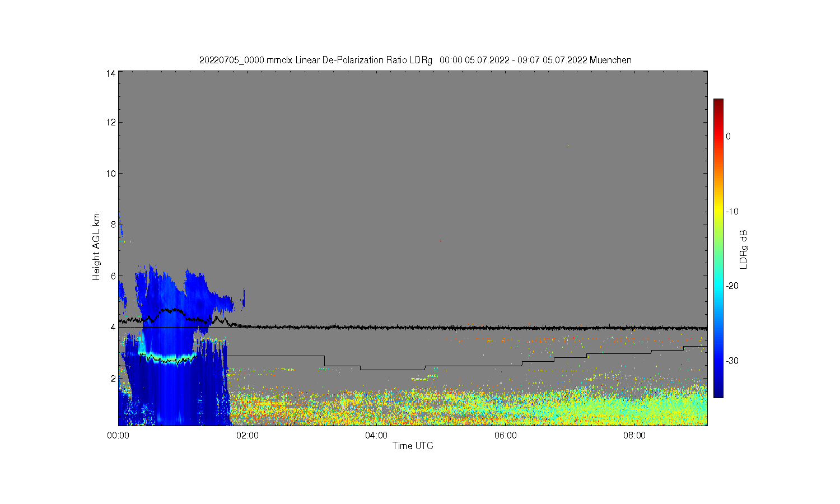Click the 04:00 time tick label

[376, 436]
